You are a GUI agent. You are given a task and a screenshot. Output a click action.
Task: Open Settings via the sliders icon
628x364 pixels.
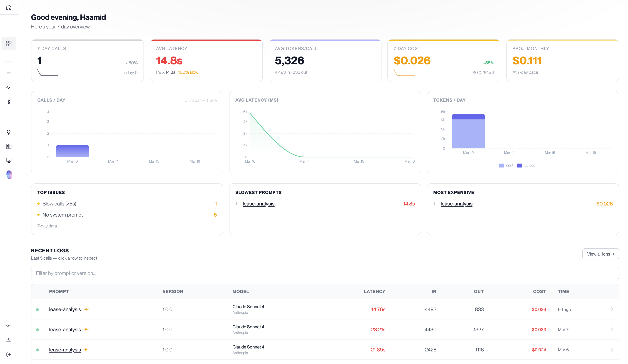[9, 340]
